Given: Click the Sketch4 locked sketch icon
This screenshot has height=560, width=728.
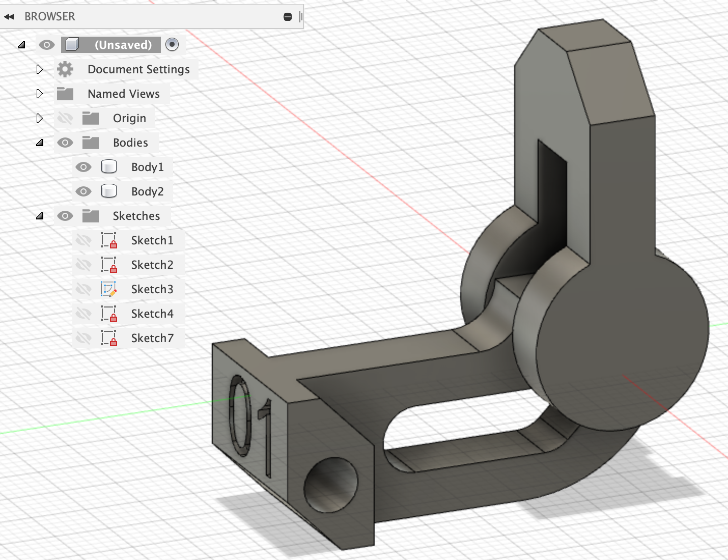Looking at the screenshot, I should tap(109, 314).
